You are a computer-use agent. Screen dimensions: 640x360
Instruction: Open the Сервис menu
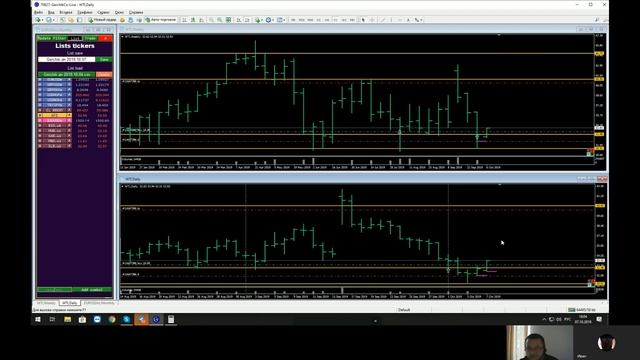click(x=103, y=12)
